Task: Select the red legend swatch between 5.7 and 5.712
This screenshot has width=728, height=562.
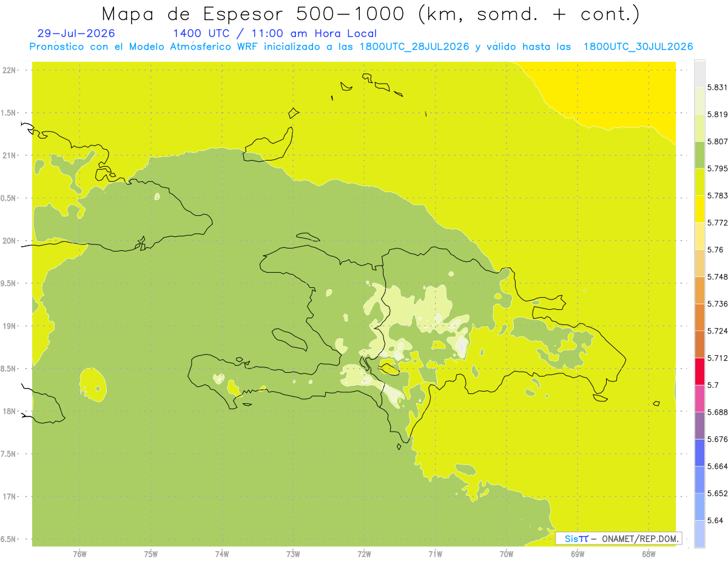Action: (699, 372)
